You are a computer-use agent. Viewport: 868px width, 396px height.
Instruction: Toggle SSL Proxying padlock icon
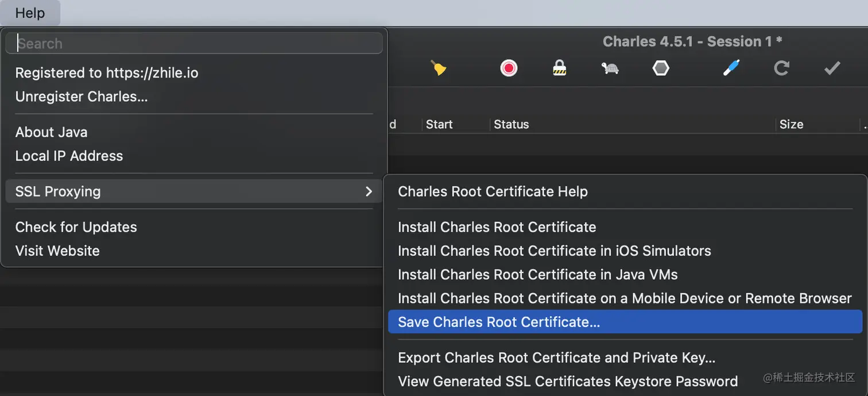(x=559, y=68)
